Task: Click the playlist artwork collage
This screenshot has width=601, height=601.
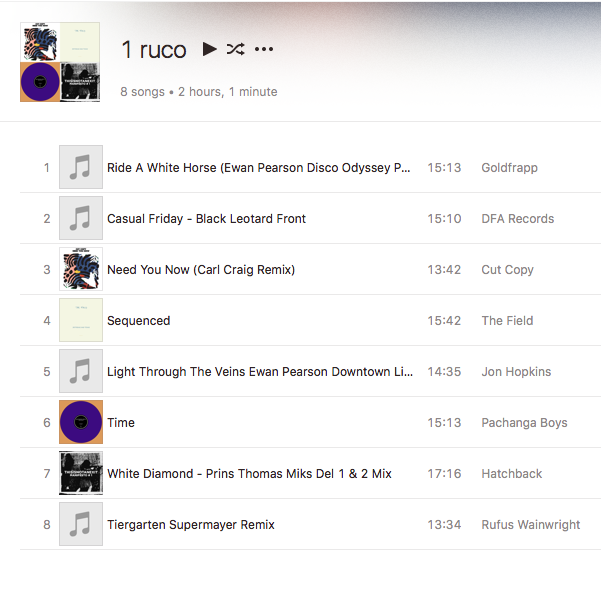Action: (60, 62)
